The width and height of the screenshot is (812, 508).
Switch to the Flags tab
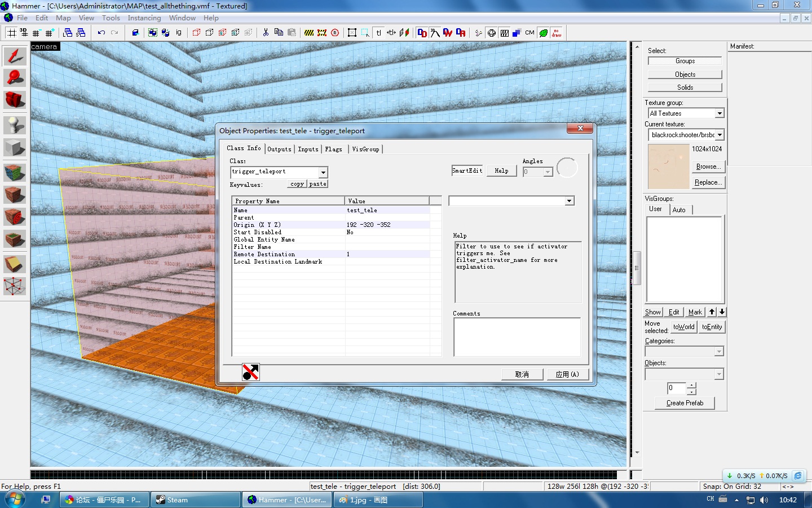pyautogui.click(x=333, y=150)
